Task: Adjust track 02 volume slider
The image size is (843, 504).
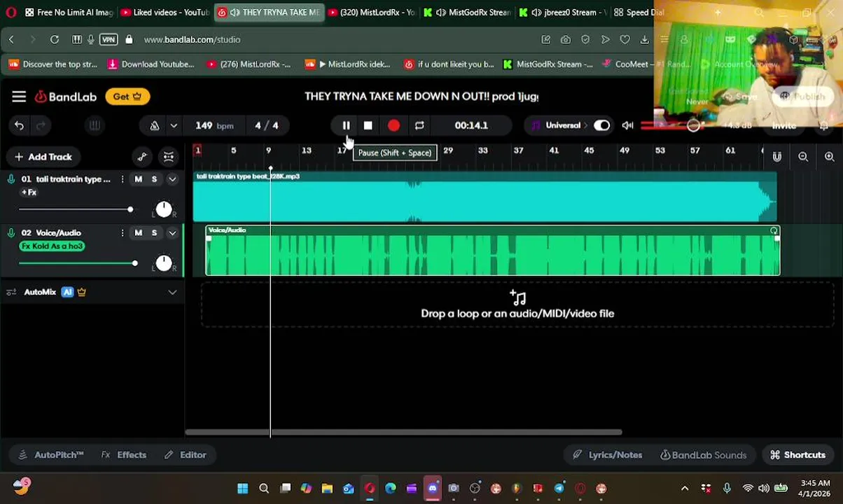Action: (78, 263)
